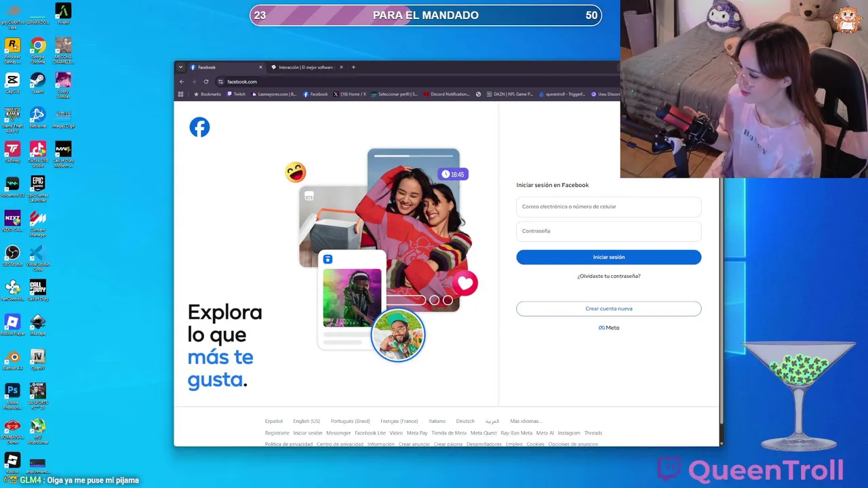The width and height of the screenshot is (868, 488).
Task: Open TikFinity desktop shortcut
Action: pos(12,152)
